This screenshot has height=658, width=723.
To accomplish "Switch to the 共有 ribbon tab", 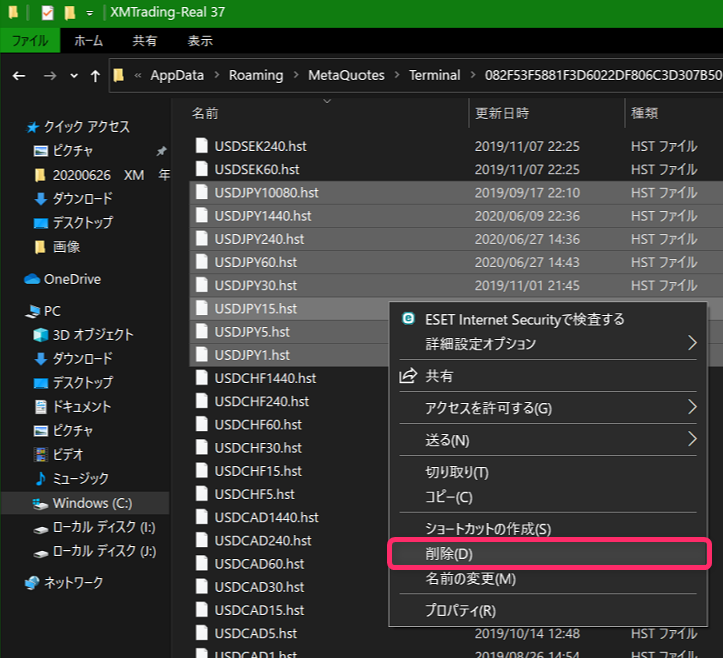I will pos(145,41).
